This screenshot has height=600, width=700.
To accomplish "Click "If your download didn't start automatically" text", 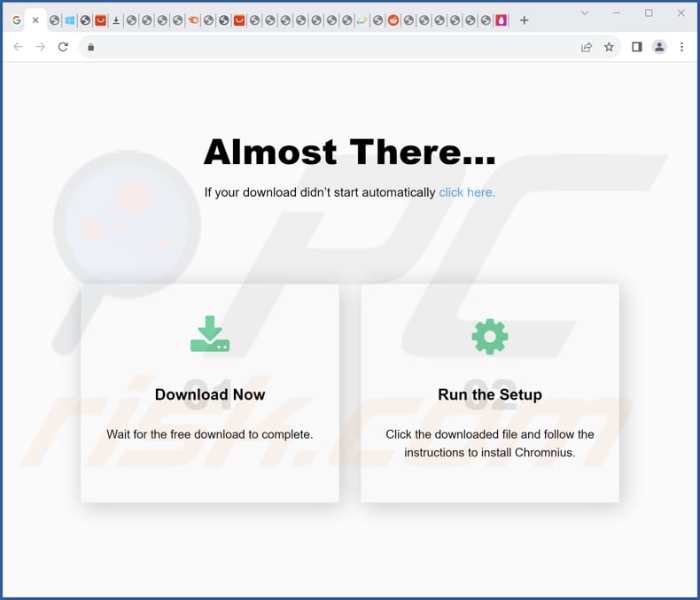I will [x=320, y=192].
